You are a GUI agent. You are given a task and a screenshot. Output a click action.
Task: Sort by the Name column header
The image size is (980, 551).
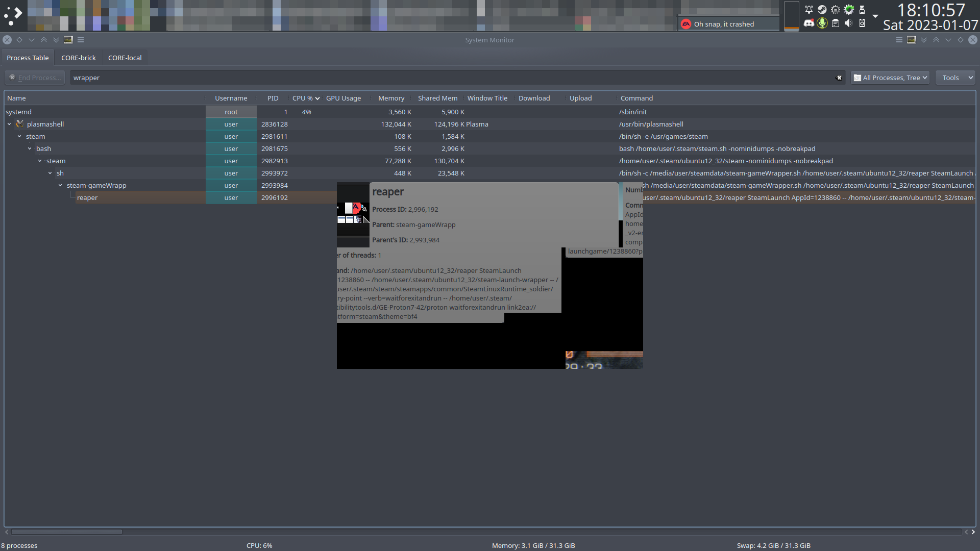point(105,98)
